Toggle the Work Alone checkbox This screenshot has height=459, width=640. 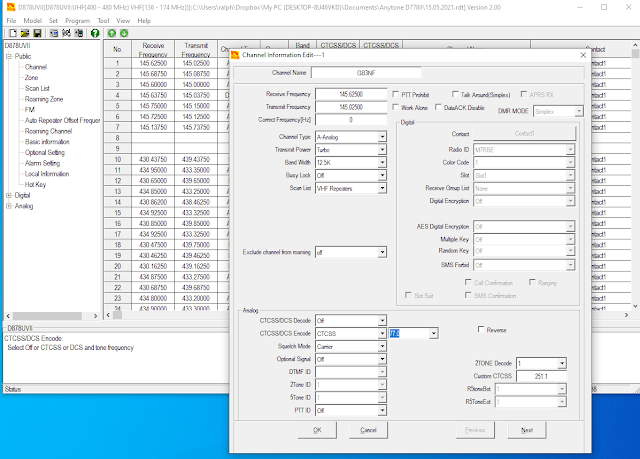[395, 107]
